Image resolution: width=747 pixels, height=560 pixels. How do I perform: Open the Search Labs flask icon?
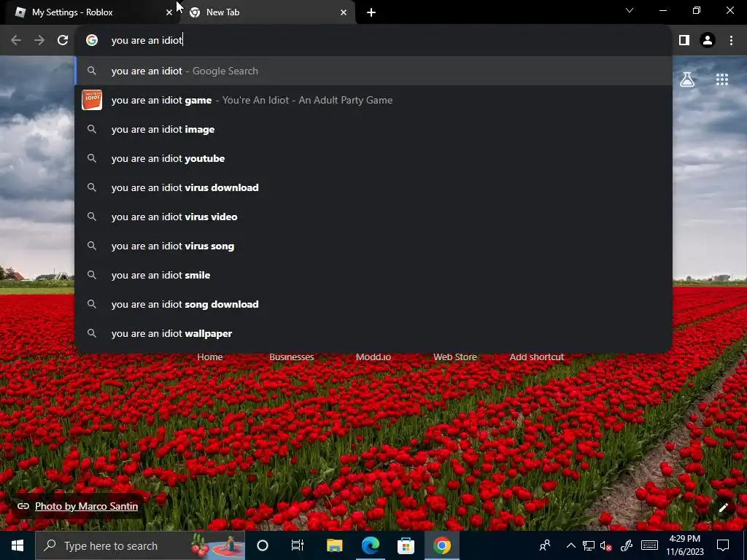pos(687,79)
